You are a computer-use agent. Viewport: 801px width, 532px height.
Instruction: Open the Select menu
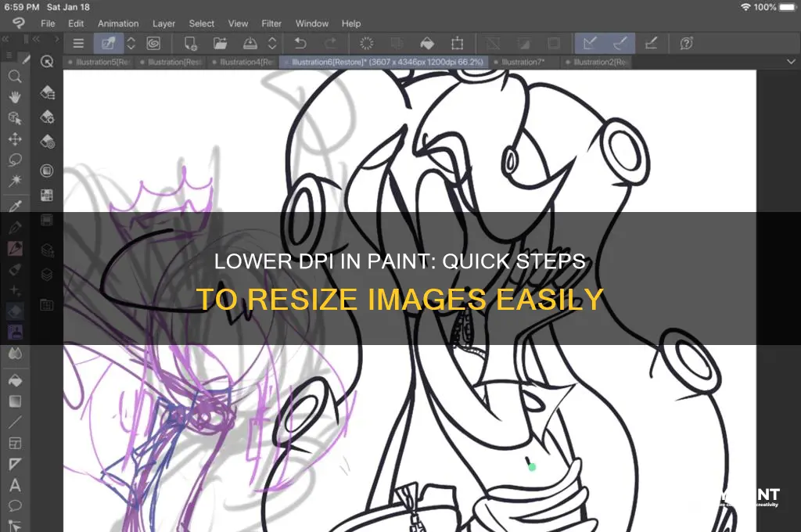[x=201, y=23]
